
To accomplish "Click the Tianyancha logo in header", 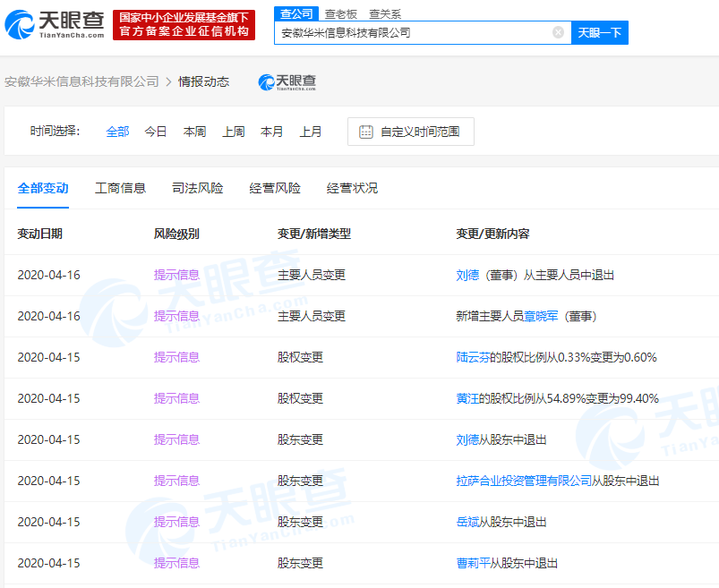I will click(x=56, y=25).
